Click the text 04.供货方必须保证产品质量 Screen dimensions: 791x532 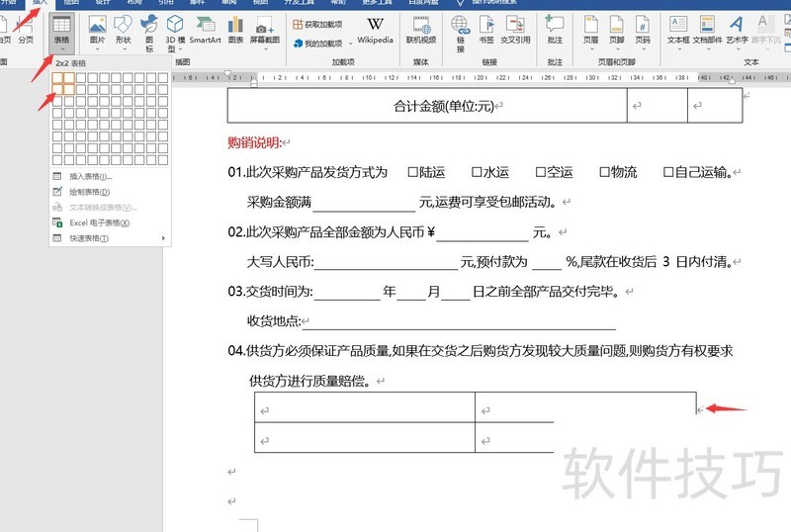[308, 351]
